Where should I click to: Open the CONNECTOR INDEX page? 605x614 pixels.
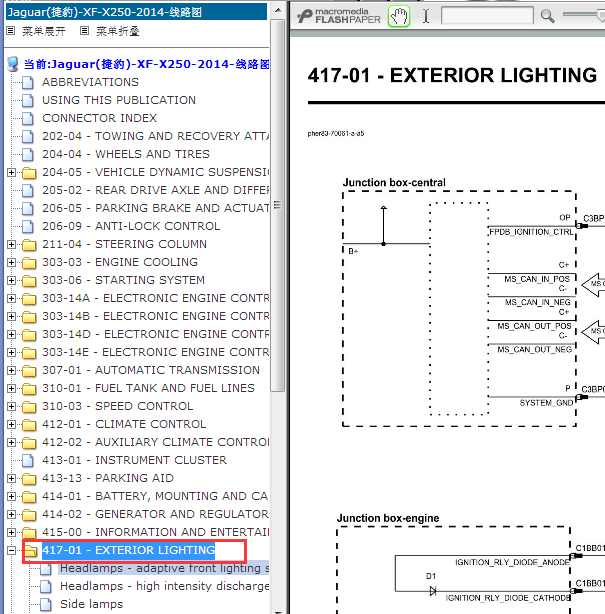click(99, 118)
